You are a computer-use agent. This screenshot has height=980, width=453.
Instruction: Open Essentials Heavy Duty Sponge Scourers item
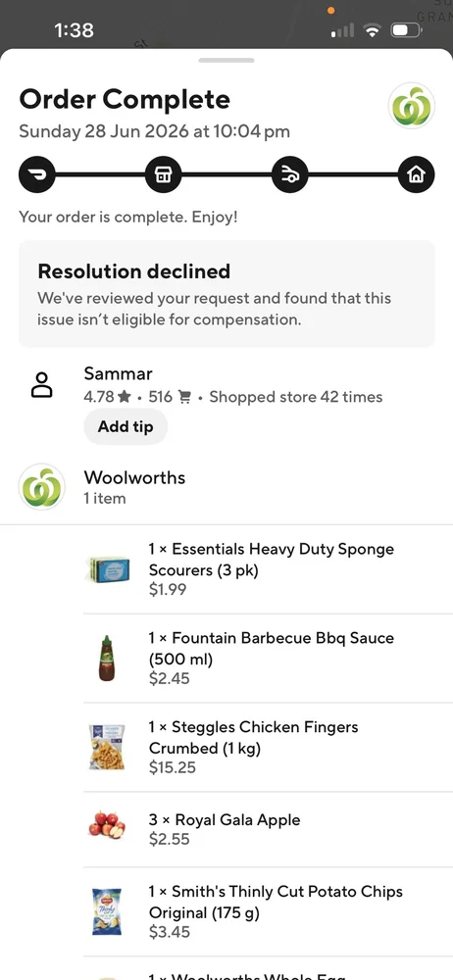click(x=268, y=569)
